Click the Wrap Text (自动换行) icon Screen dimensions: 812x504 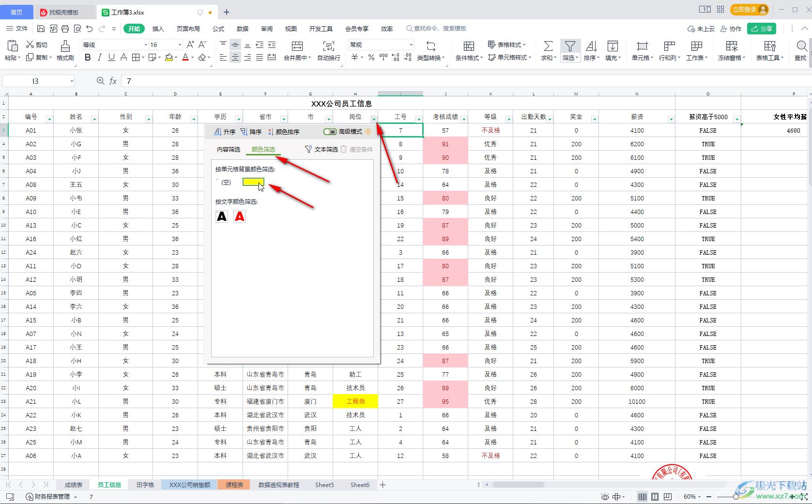pos(329,46)
